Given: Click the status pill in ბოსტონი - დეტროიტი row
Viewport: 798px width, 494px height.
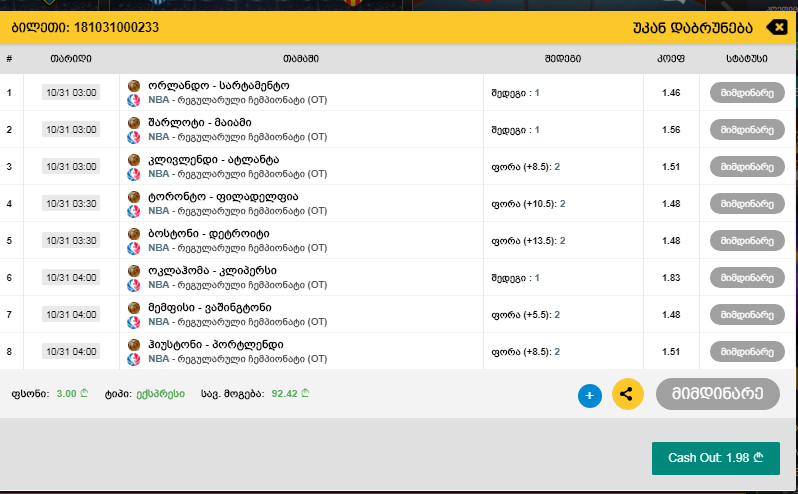Looking at the screenshot, I should click(747, 241).
